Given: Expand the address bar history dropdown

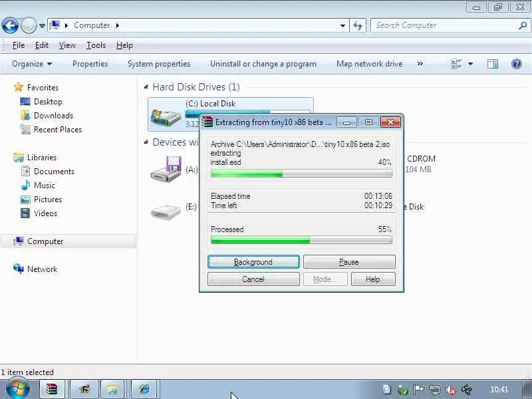Looking at the screenshot, I should click(342, 26).
